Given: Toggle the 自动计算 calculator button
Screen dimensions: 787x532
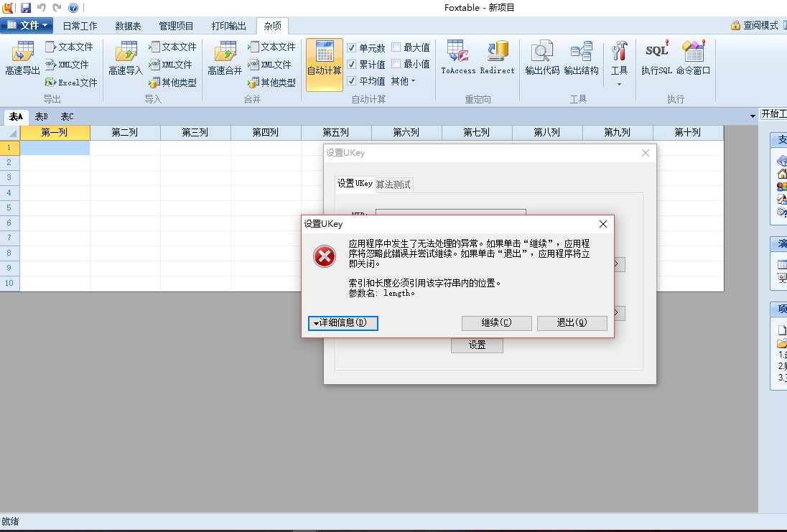Looking at the screenshot, I should pos(325,65).
